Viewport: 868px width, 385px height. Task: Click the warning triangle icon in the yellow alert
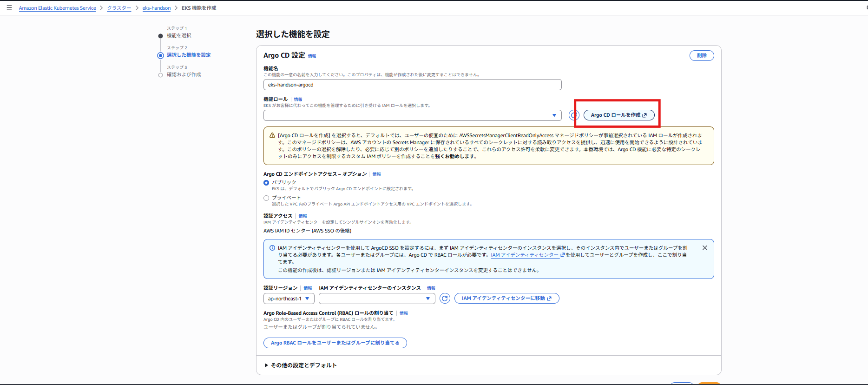click(272, 135)
